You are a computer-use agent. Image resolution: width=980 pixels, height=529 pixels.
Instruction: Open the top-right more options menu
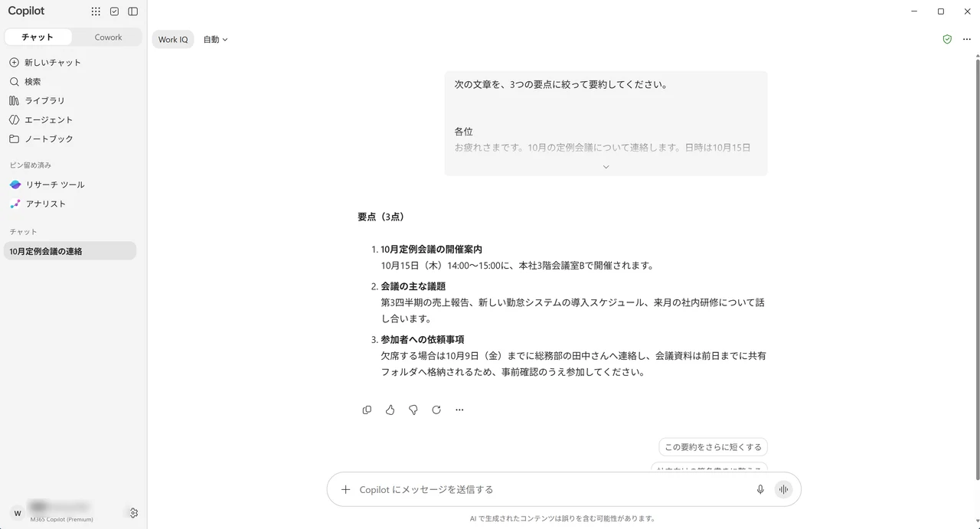[x=967, y=39]
